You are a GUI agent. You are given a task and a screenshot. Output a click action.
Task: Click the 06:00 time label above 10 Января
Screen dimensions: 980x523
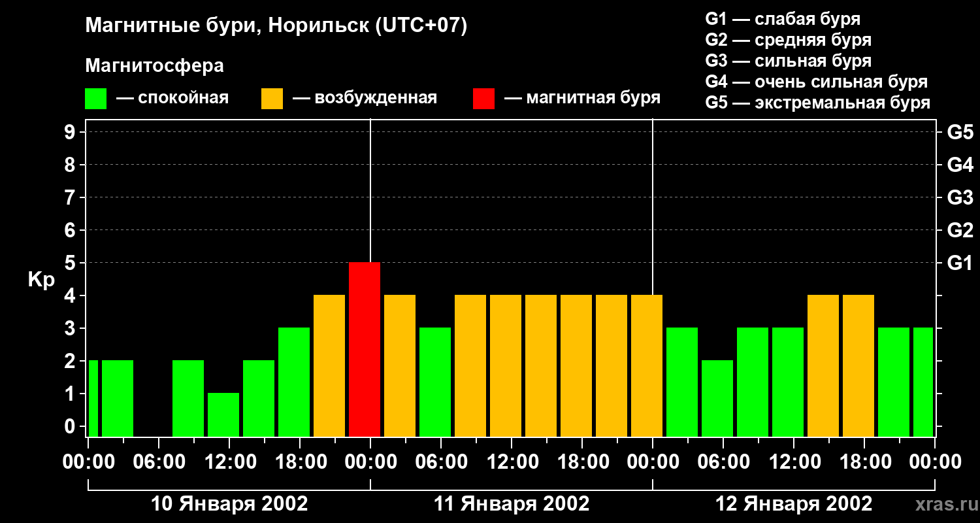(159, 462)
